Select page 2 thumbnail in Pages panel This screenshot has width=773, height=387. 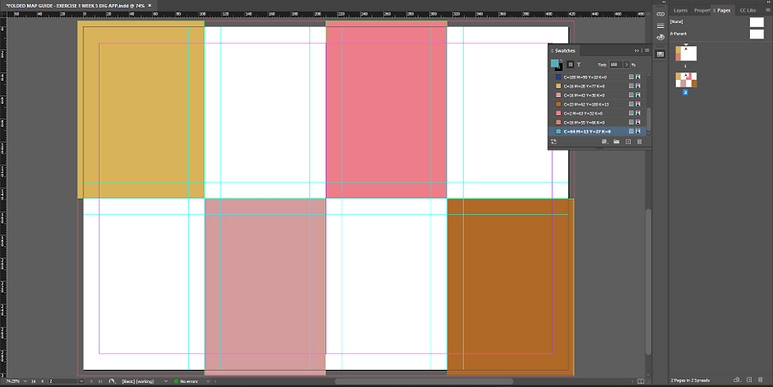(686, 80)
